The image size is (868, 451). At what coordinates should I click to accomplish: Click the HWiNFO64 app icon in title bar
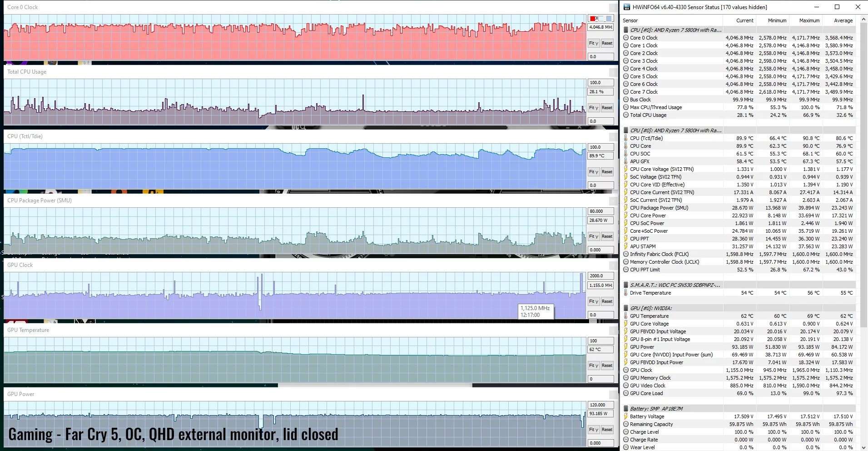(627, 7)
